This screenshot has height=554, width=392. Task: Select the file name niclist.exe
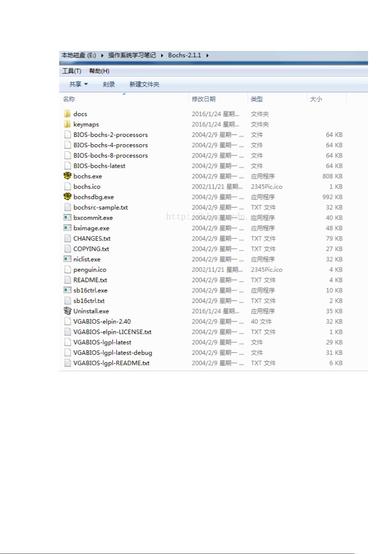coord(87,259)
